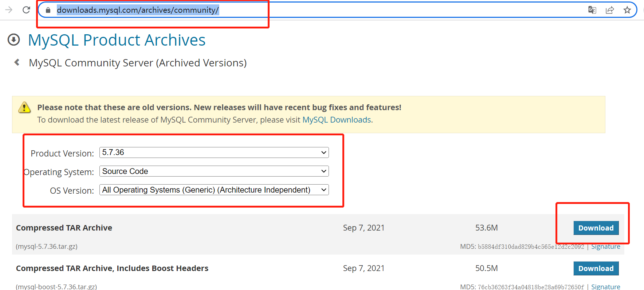644x290 pixels.
Task: Go back using the chevron beside MySQL Community Server
Action: point(17,62)
